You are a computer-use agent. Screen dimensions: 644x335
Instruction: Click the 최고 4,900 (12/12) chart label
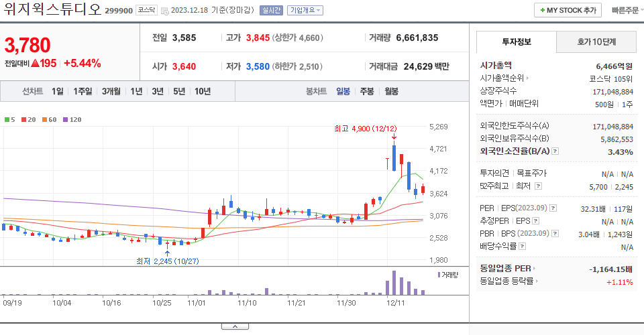[366, 129]
